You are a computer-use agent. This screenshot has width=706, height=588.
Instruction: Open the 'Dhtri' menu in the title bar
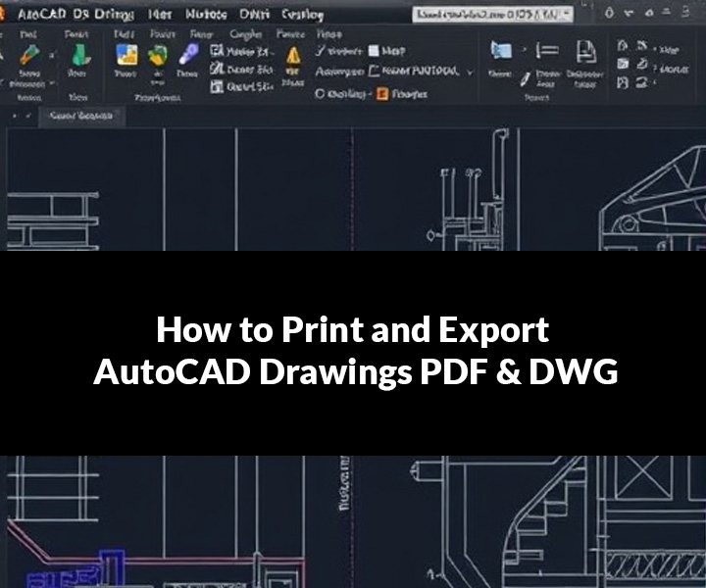[x=254, y=15]
